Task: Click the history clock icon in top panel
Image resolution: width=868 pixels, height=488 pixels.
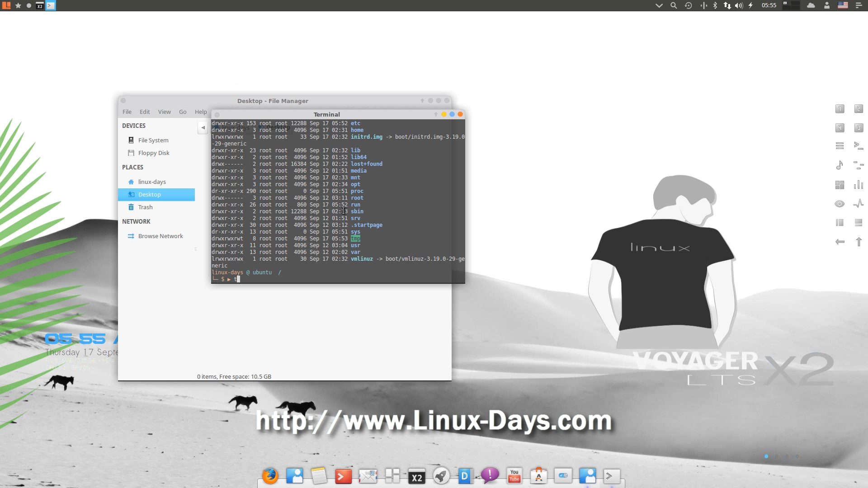Action: tap(688, 5)
